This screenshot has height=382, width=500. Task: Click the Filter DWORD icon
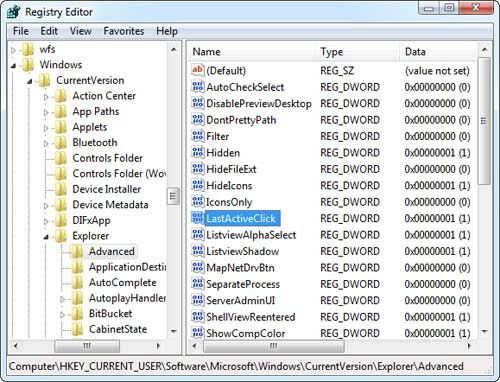[197, 136]
